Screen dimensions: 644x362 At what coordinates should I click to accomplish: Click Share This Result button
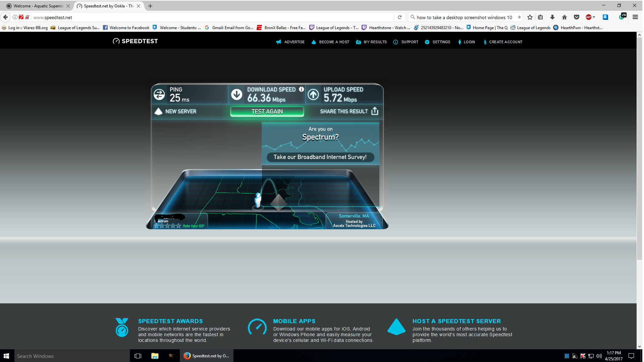pos(349,111)
